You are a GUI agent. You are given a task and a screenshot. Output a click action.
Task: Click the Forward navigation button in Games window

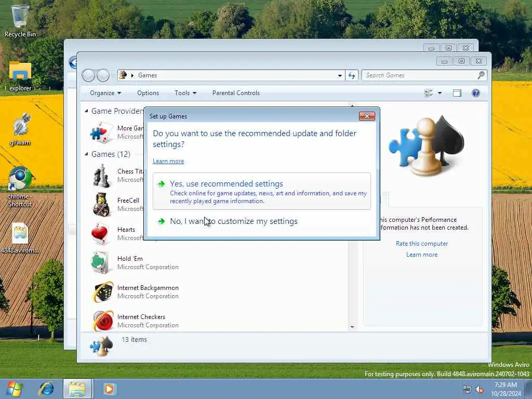pos(103,75)
